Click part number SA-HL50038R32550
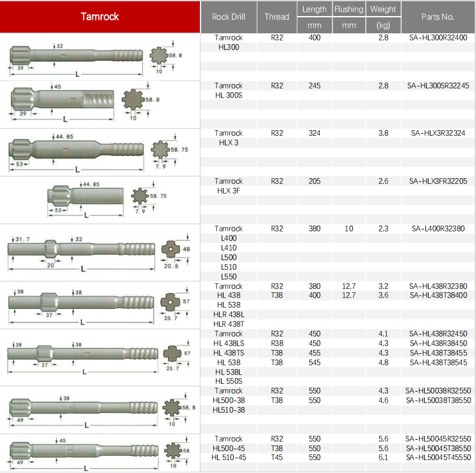 (438, 391)
